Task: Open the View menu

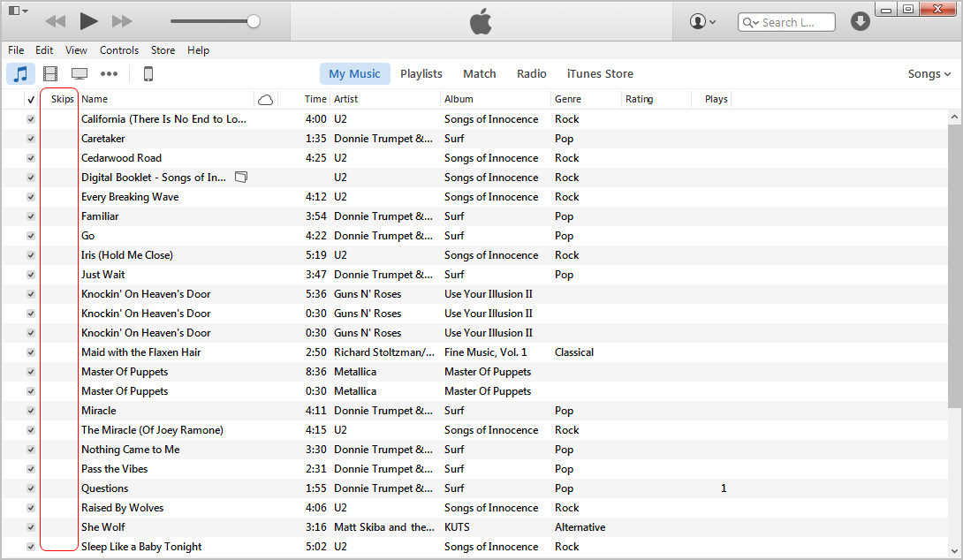Action: pyautogui.click(x=76, y=50)
